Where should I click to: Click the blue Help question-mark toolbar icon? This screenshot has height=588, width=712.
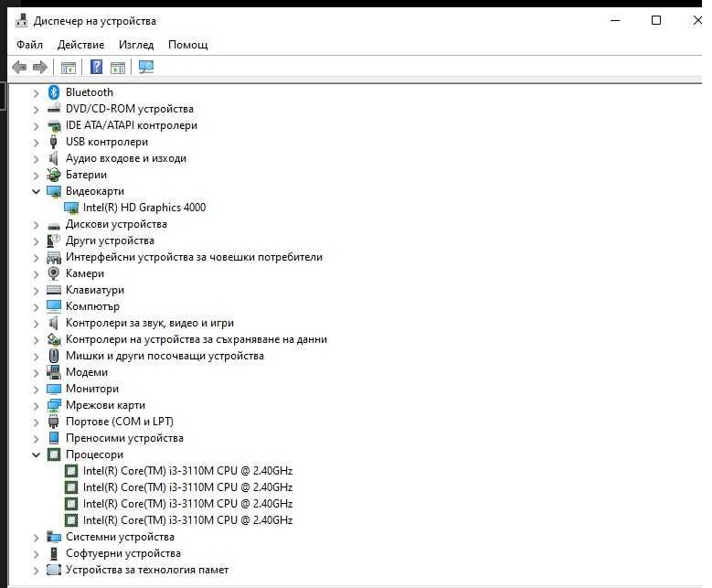(96, 67)
